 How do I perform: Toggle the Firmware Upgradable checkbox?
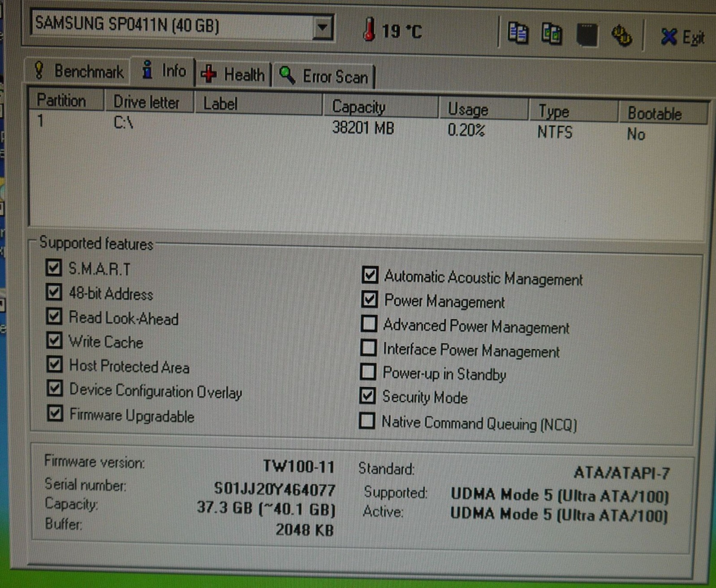(55, 413)
